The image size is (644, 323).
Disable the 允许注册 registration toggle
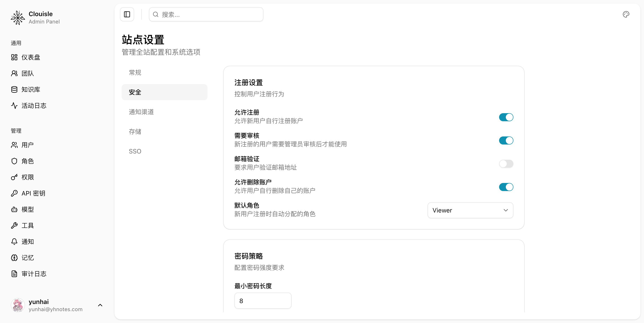506,117
